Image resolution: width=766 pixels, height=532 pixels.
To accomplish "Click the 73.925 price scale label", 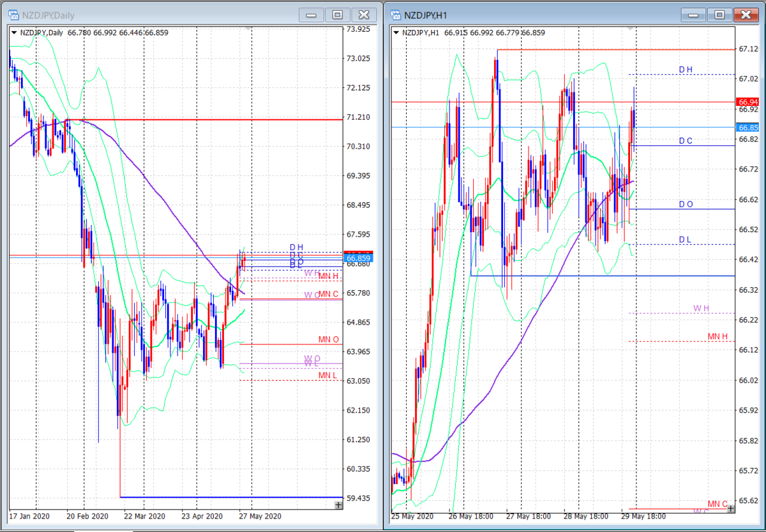I will (358, 29).
